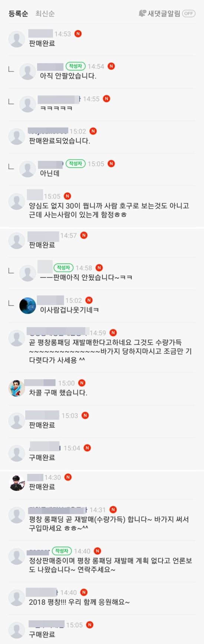Click 작성자 badge on 15:05 reply
Screen dimensions: 204x644
click(75, 164)
